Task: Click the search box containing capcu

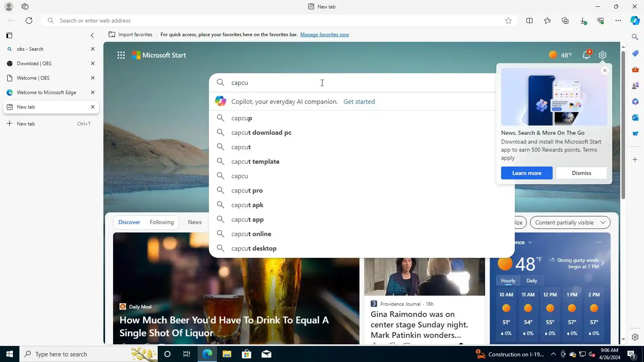Action: pos(353,83)
